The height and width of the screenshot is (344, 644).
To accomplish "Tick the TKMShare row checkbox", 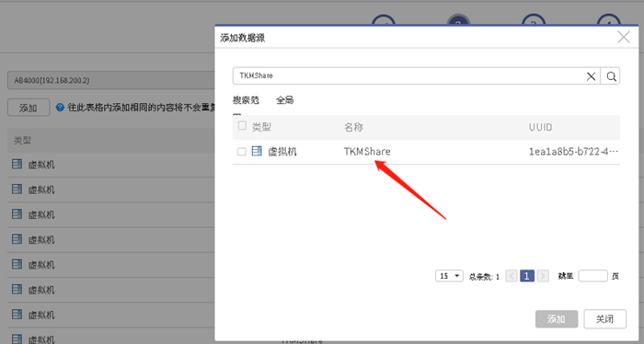I will [242, 152].
